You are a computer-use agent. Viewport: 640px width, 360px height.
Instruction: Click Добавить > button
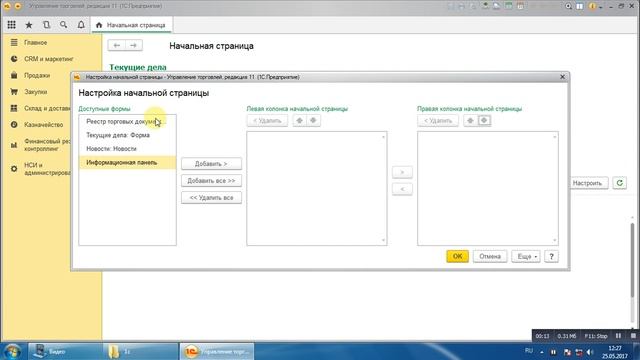click(211, 164)
